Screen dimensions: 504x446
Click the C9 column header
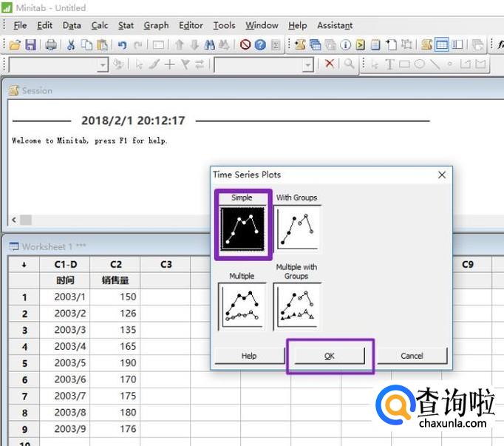[x=467, y=265]
